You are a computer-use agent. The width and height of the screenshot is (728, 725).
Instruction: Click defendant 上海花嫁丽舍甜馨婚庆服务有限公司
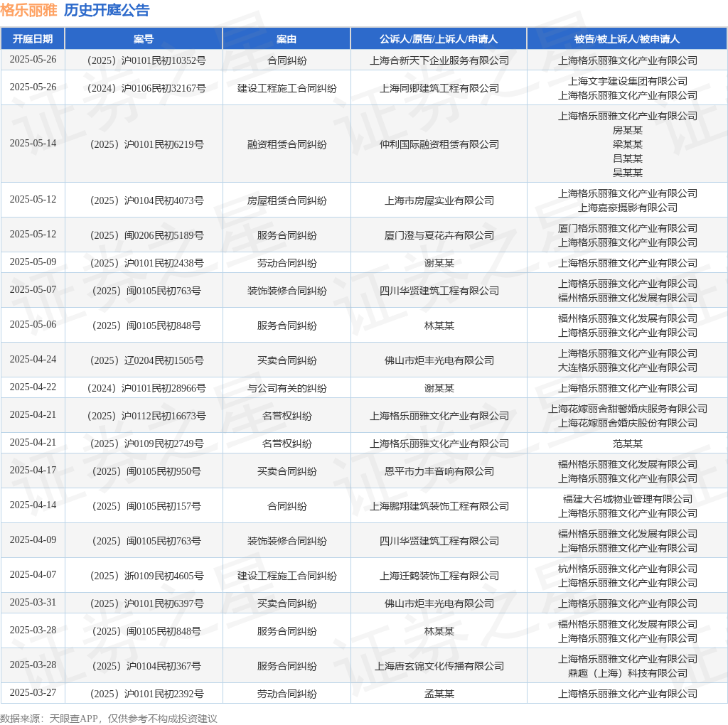click(628, 409)
